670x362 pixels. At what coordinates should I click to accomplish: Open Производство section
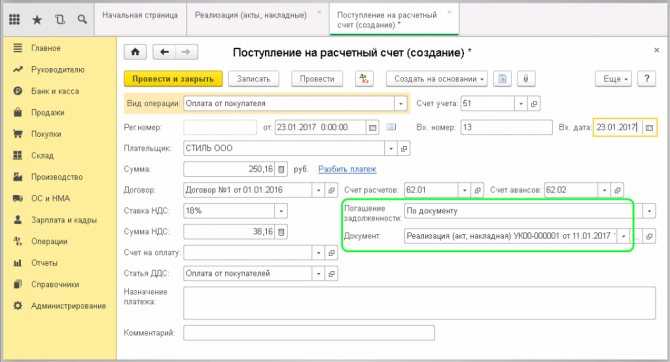tap(57, 177)
